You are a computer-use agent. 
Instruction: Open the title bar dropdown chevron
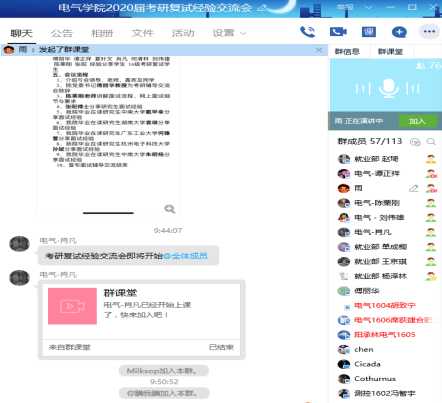368,7
